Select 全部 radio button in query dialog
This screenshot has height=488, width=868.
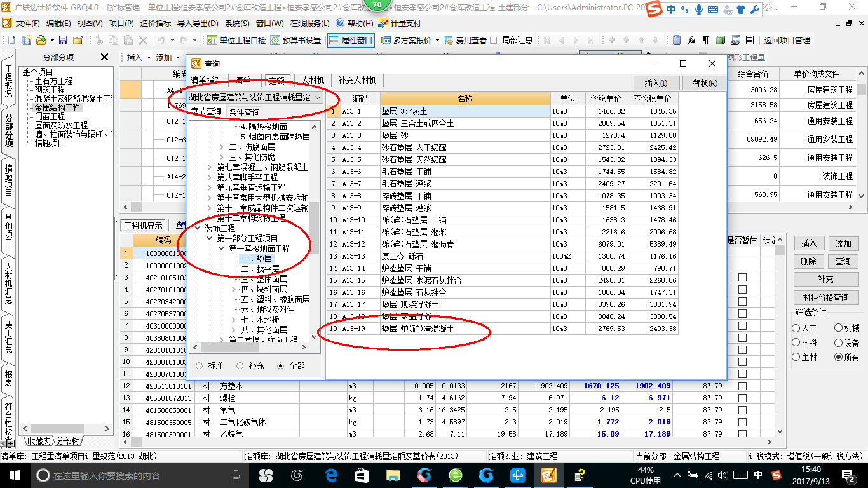pyautogui.click(x=280, y=365)
